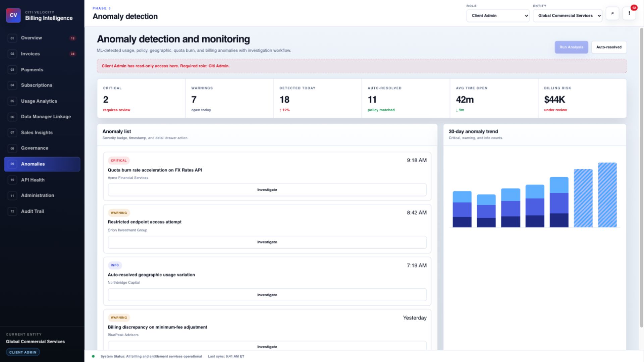Image resolution: width=644 pixels, height=362 pixels.
Task: Click the Auto-resolved button
Action: pyautogui.click(x=609, y=47)
